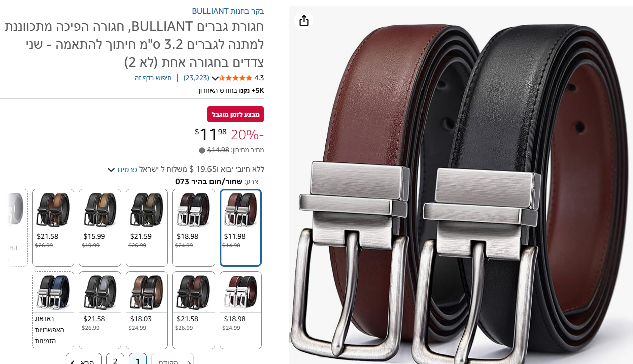The image size is (633, 364).
Task: Click the הבא next-page arrow button
Action: point(84,359)
